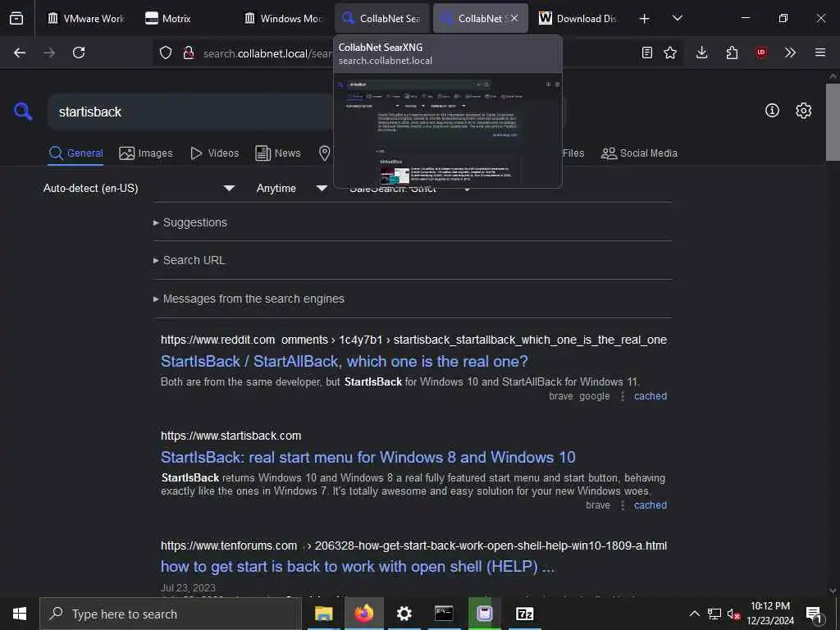
Task: Click the 10:12 PM clock
Action: pyautogui.click(x=770, y=606)
